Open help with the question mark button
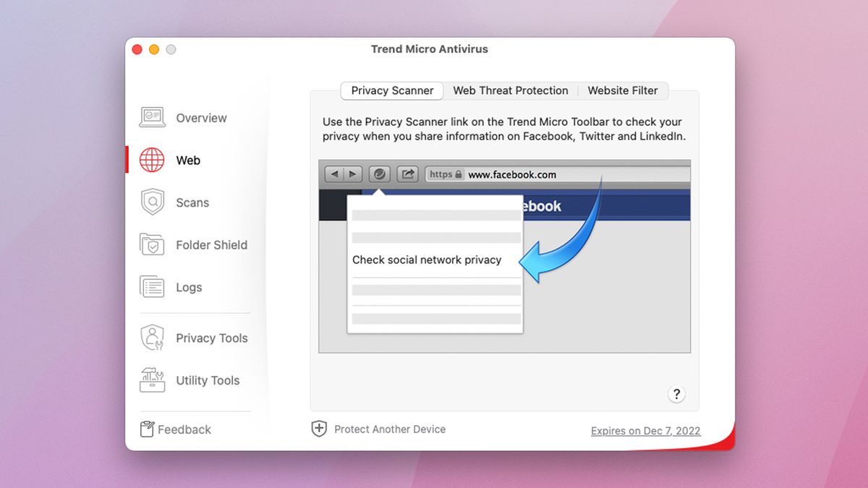 (x=676, y=394)
